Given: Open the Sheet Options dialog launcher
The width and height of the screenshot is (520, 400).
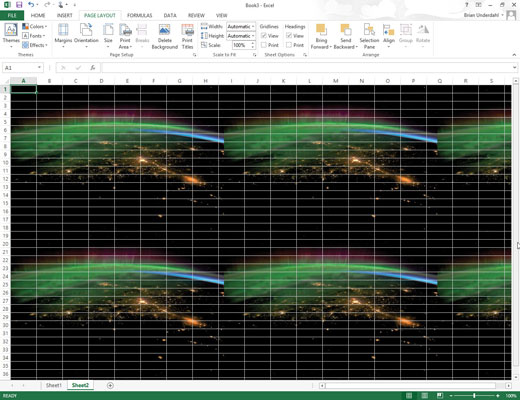Looking at the screenshot, I should 305,55.
